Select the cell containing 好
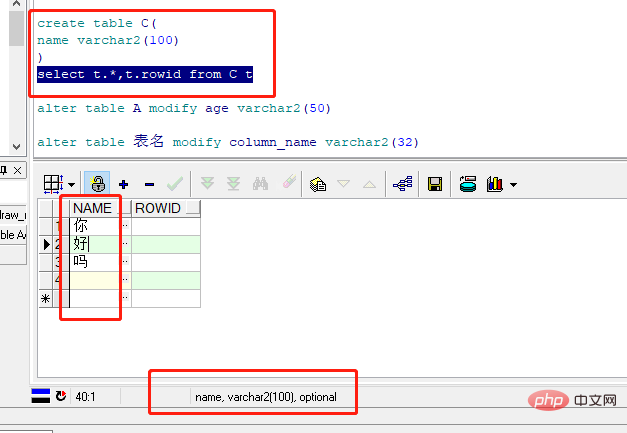The height and width of the screenshot is (433, 627). [95, 243]
